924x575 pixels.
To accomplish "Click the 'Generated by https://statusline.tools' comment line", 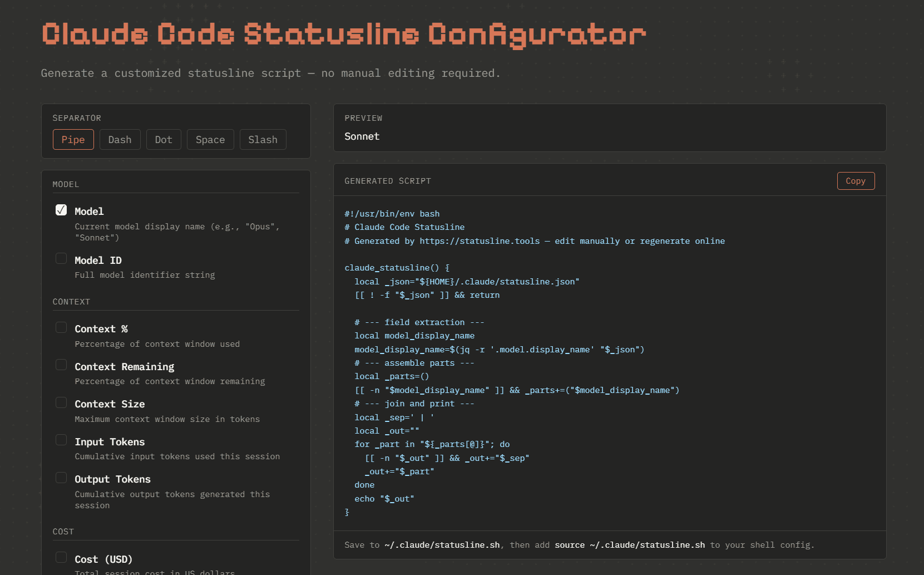I will [x=535, y=241].
